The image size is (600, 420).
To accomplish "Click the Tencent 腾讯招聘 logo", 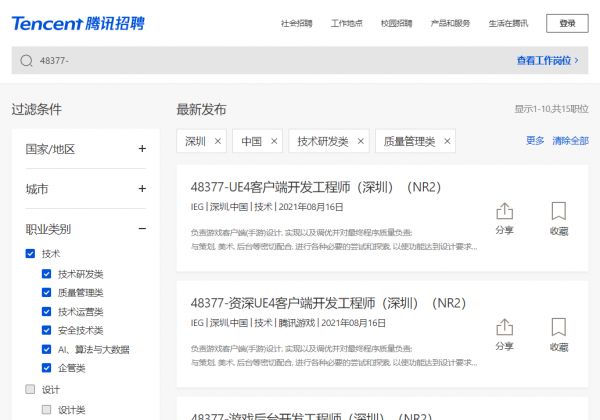I will [x=69, y=22].
